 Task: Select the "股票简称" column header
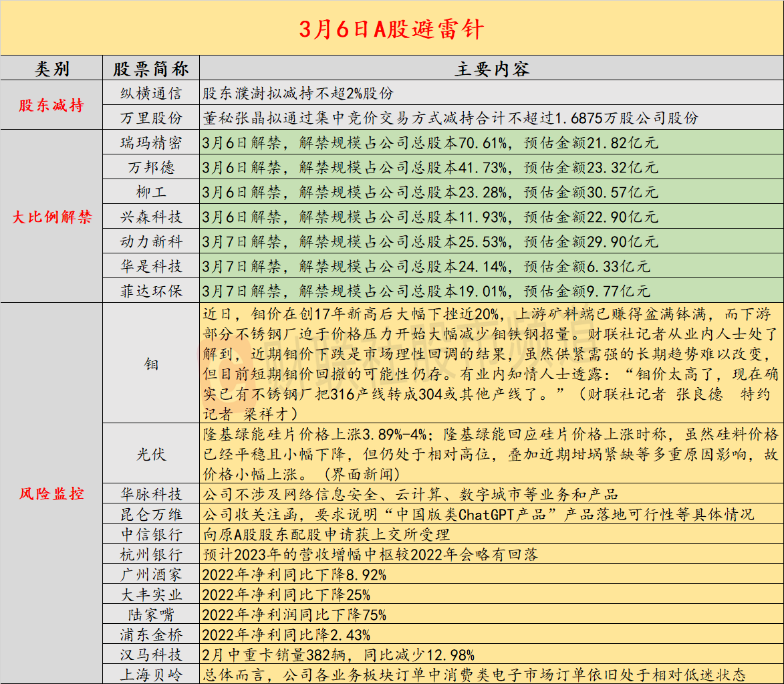point(151,69)
